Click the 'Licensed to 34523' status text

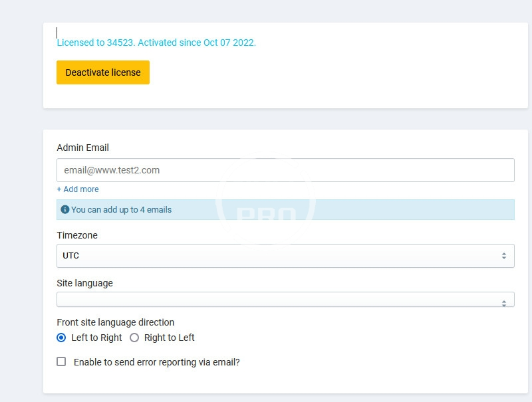156,43
